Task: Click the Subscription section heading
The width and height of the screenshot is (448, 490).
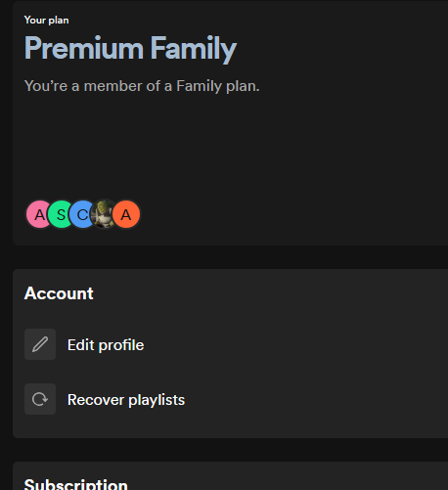Action: (75, 484)
